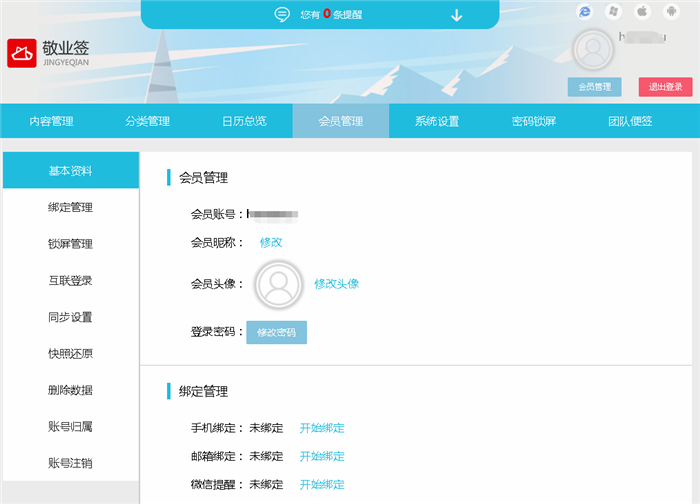This screenshot has width=700, height=504.
Task: Click the 修改头像 link
Action: (336, 284)
